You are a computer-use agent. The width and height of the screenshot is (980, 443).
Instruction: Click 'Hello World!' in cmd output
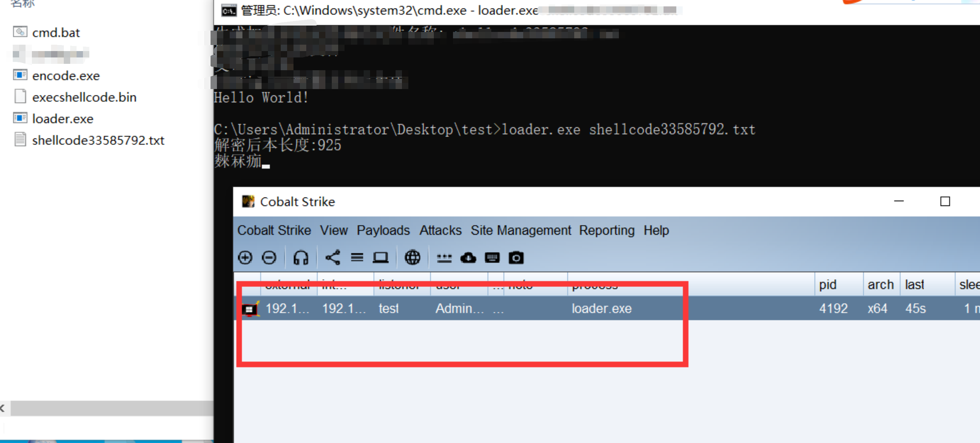261,97
